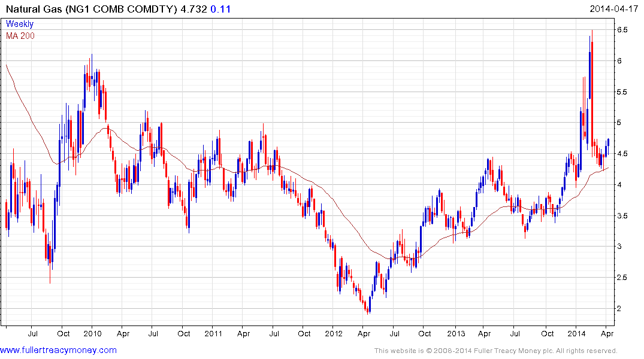Viewport: 644px width, 359px height.
Task: Click the 4.5 price axis label
Action: (622, 154)
